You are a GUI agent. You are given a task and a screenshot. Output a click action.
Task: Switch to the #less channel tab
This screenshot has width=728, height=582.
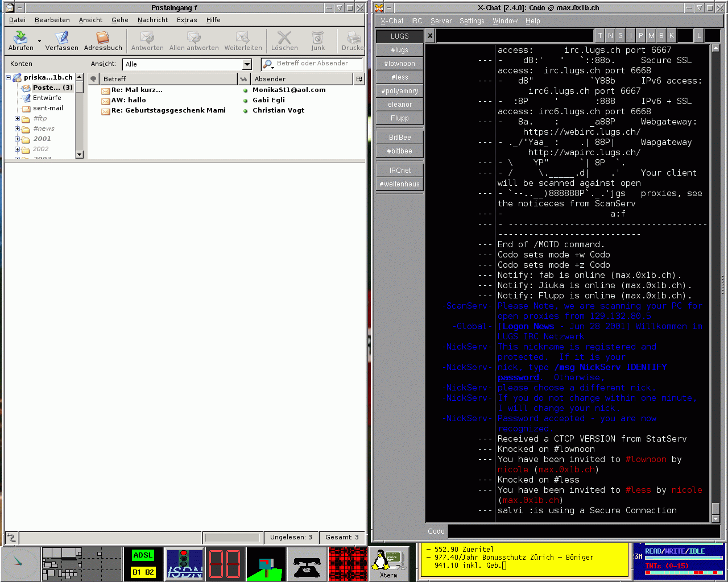point(400,77)
